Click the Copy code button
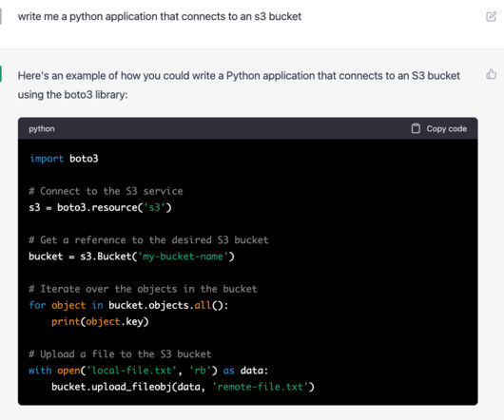504x420 pixels. (439, 129)
